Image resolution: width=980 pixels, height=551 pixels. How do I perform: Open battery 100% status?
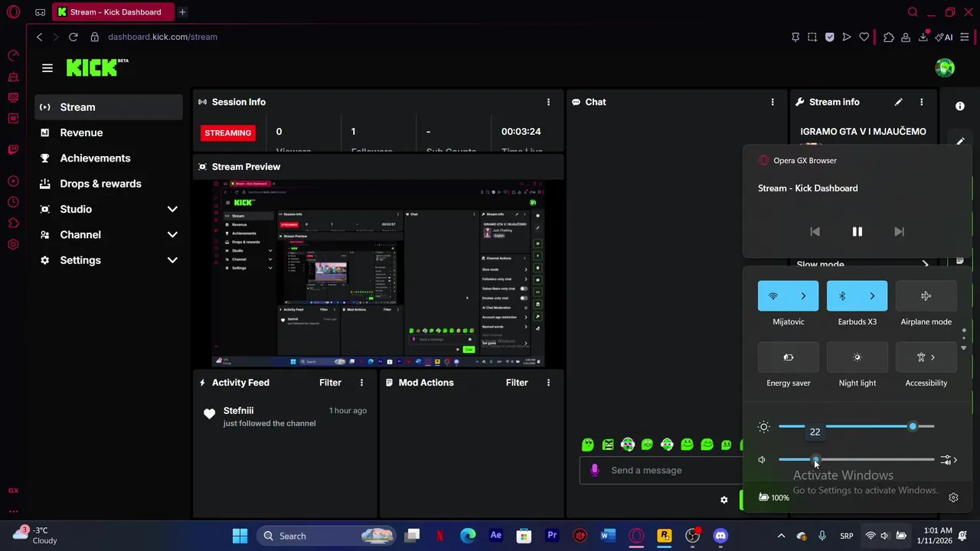tap(773, 498)
